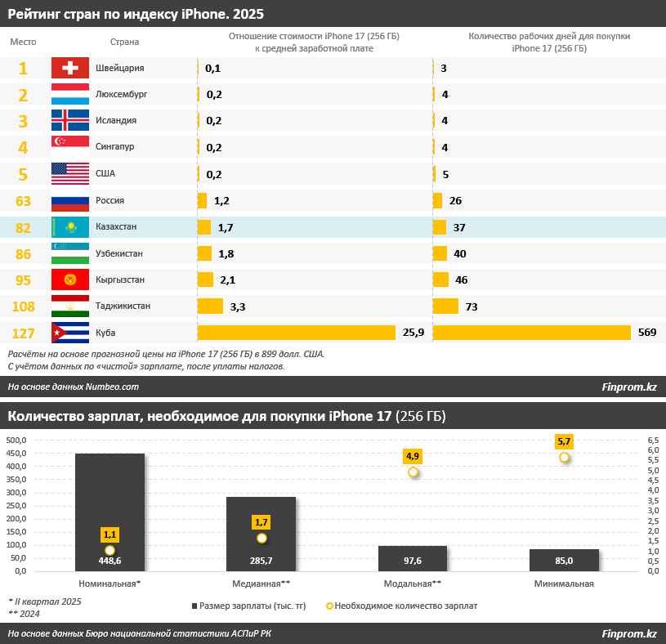Click the Finprom.kz label in the top footer
Image resolution: width=666 pixels, height=644 pixels.
click(629, 387)
